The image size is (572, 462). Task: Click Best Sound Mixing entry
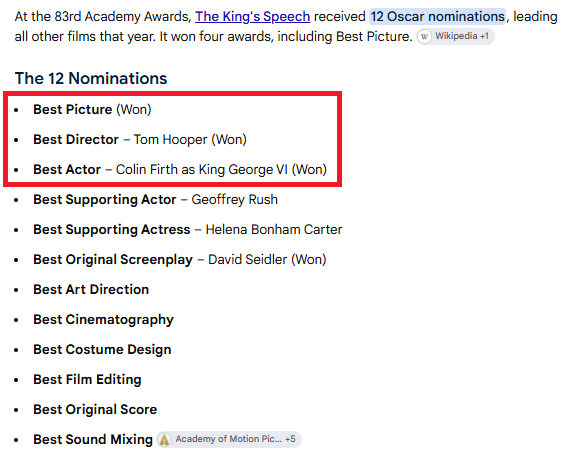[93, 439]
